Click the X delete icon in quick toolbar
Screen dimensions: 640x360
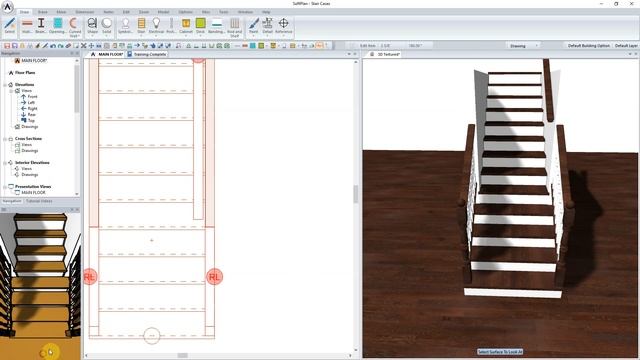click(84, 46)
